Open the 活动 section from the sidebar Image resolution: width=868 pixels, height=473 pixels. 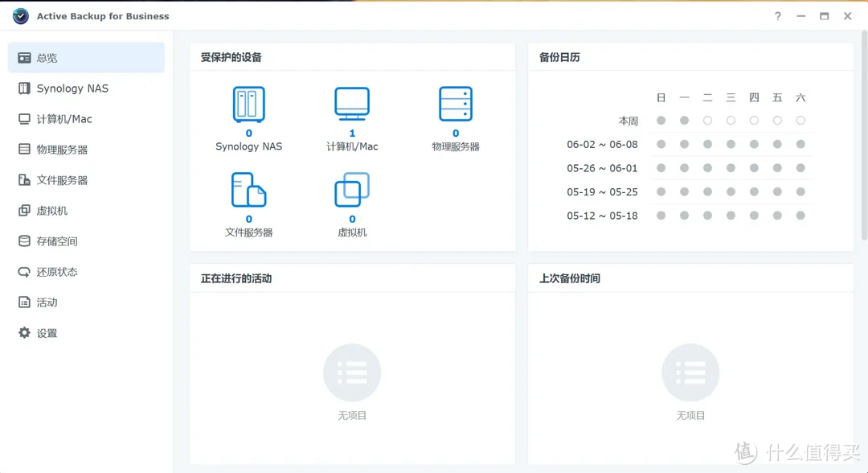[44, 302]
